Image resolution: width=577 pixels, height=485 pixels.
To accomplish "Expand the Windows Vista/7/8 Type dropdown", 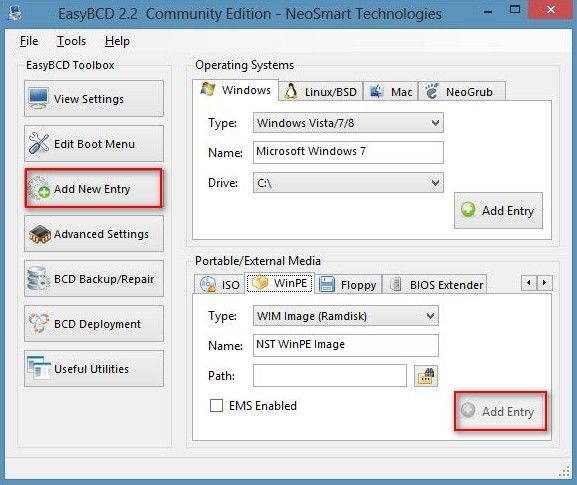I will pyautogui.click(x=348, y=123).
